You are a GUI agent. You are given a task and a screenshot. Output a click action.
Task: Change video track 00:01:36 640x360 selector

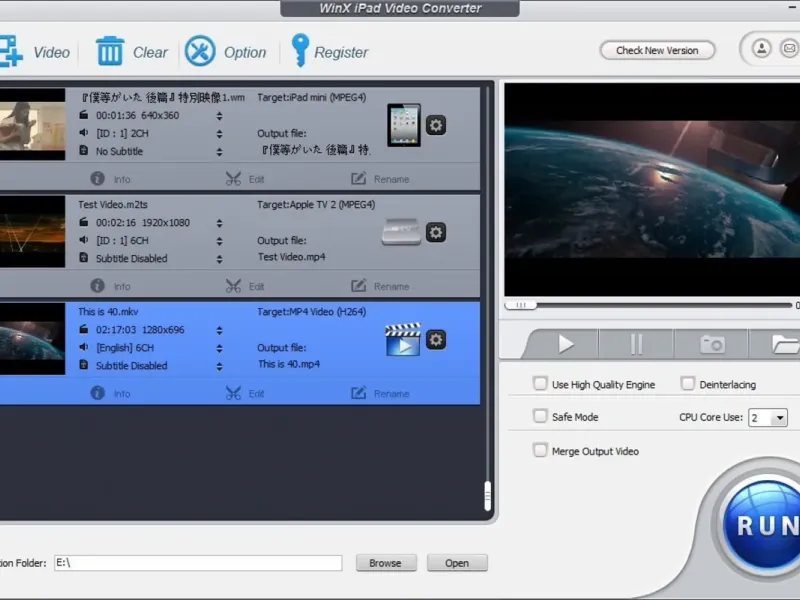[x=219, y=116]
